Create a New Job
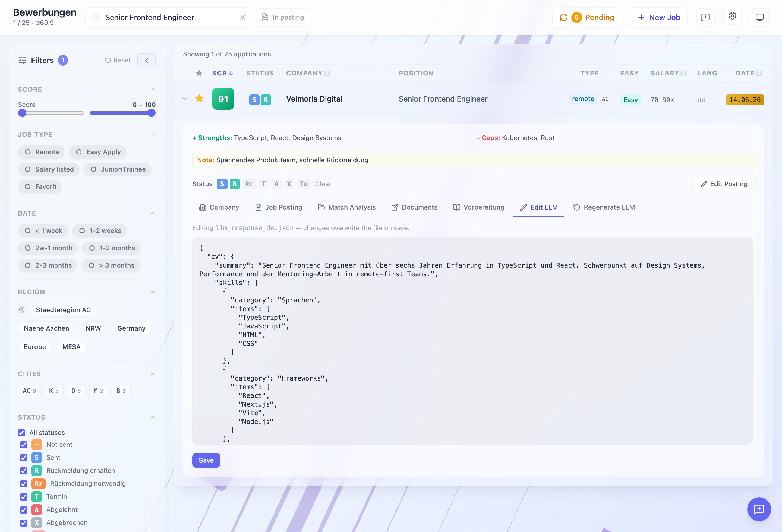 (x=658, y=17)
